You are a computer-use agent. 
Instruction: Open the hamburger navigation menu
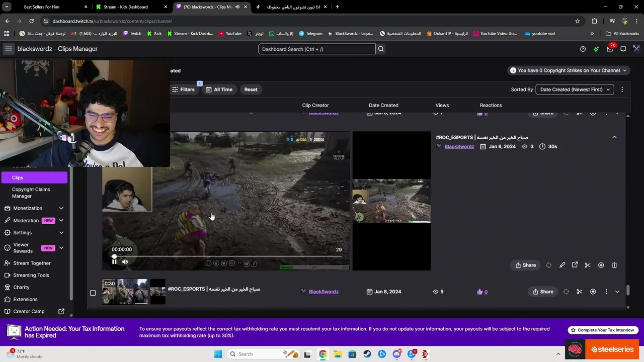pos(9,49)
